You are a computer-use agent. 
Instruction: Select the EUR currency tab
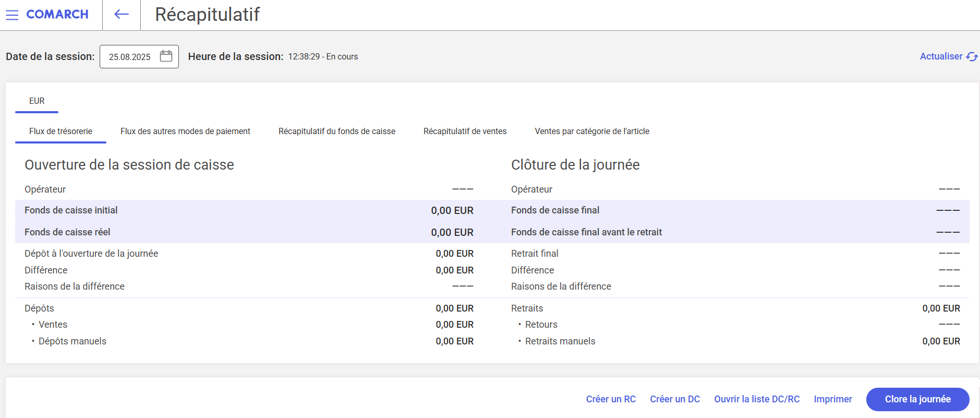point(37,101)
